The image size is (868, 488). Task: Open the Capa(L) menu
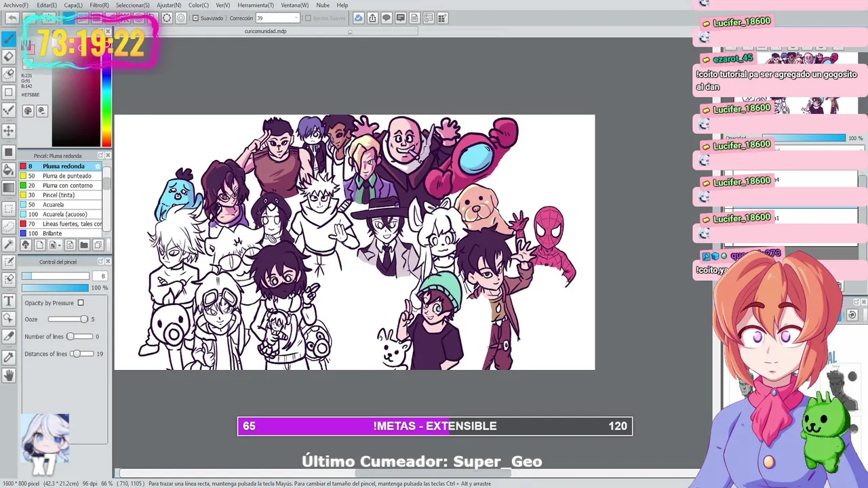73,5
